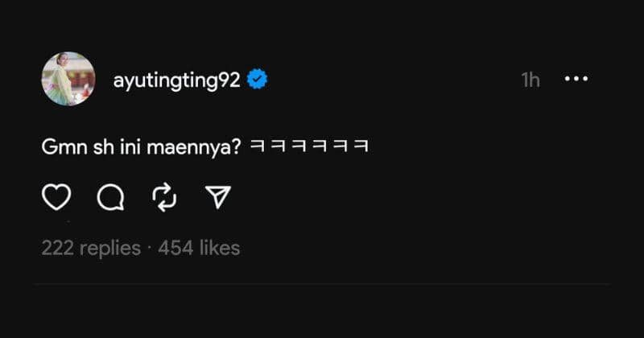Toggle like on ayutingting92's post
The image size is (644, 338).
[x=56, y=197]
